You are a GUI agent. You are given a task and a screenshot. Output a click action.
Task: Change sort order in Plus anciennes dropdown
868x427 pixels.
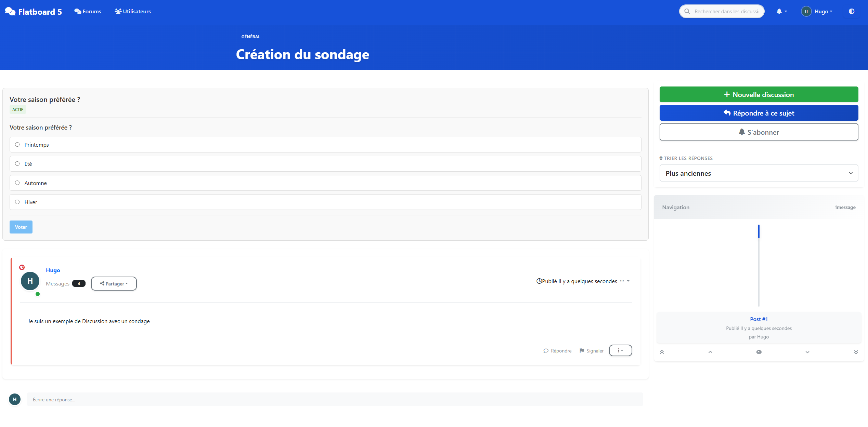coord(759,173)
